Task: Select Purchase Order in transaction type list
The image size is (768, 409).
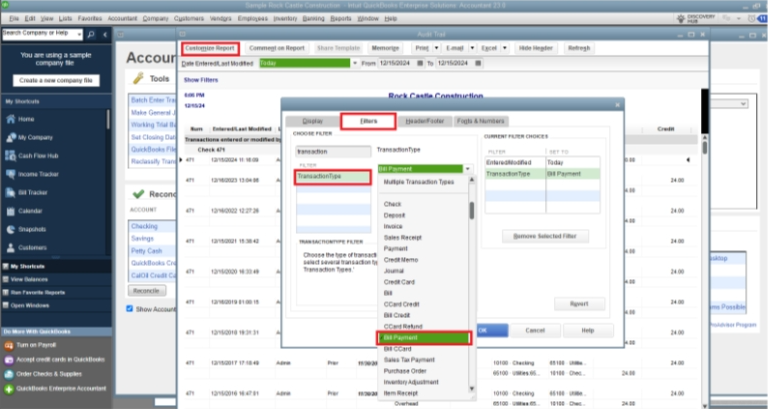Action: click(405, 371)
